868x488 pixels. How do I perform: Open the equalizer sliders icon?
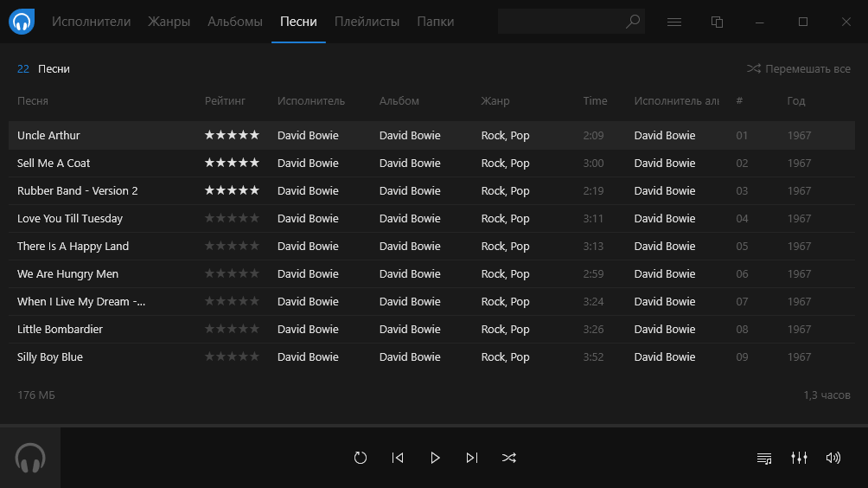tap(799, 458)
